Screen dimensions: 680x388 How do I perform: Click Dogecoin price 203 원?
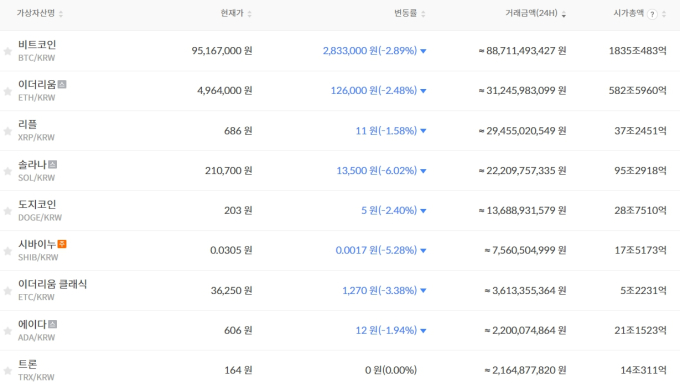(238, 210)
